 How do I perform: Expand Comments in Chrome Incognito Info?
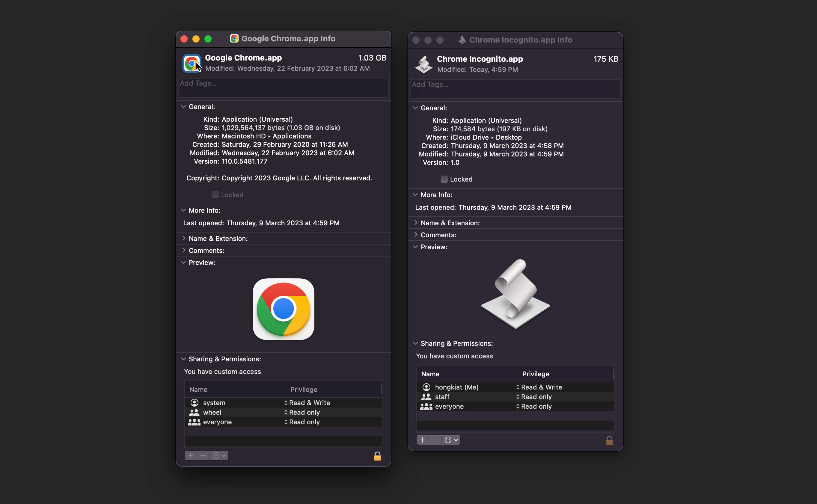416,235
